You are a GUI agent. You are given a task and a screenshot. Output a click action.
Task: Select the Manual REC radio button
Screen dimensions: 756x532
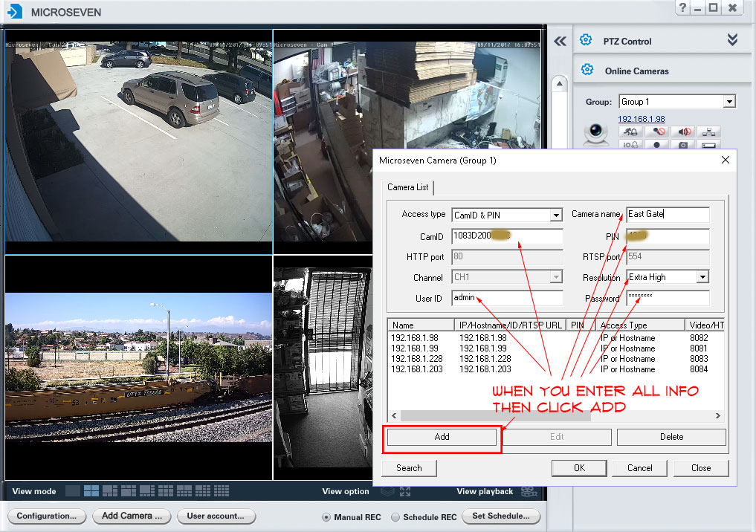(x=326, y=517)
